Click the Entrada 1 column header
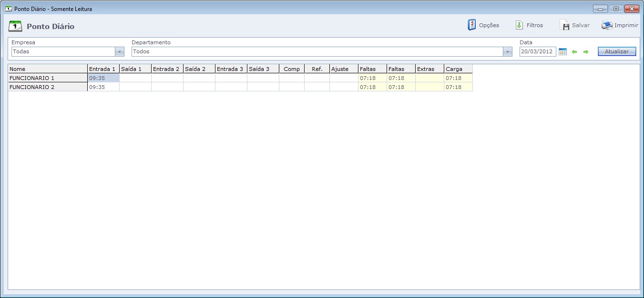 tap(103, 69)
